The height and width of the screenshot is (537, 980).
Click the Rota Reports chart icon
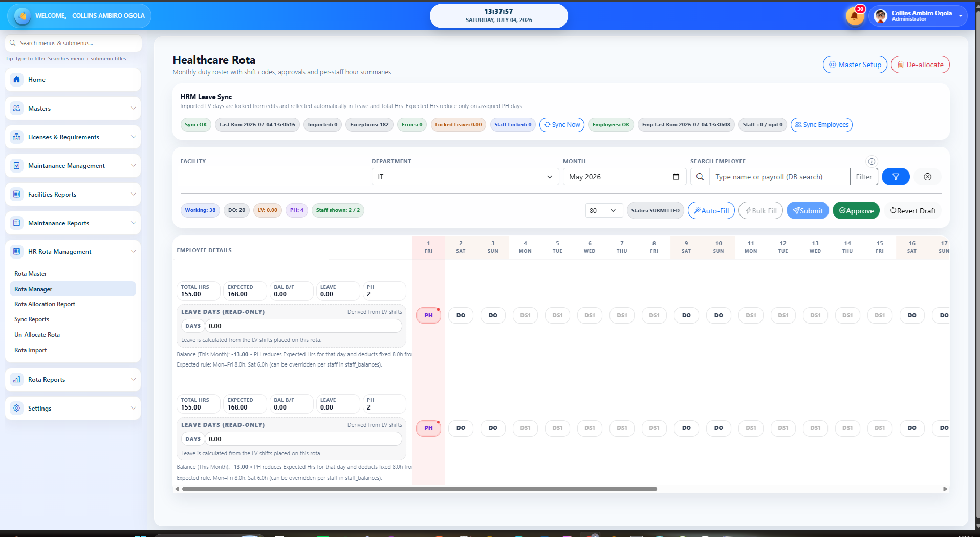pyautogui.click(x=17, y=379)
